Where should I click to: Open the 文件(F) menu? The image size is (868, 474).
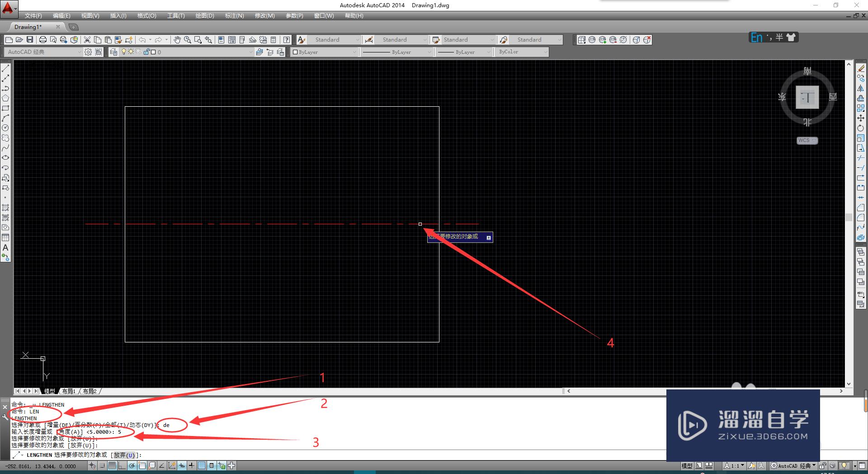[33, 16]
